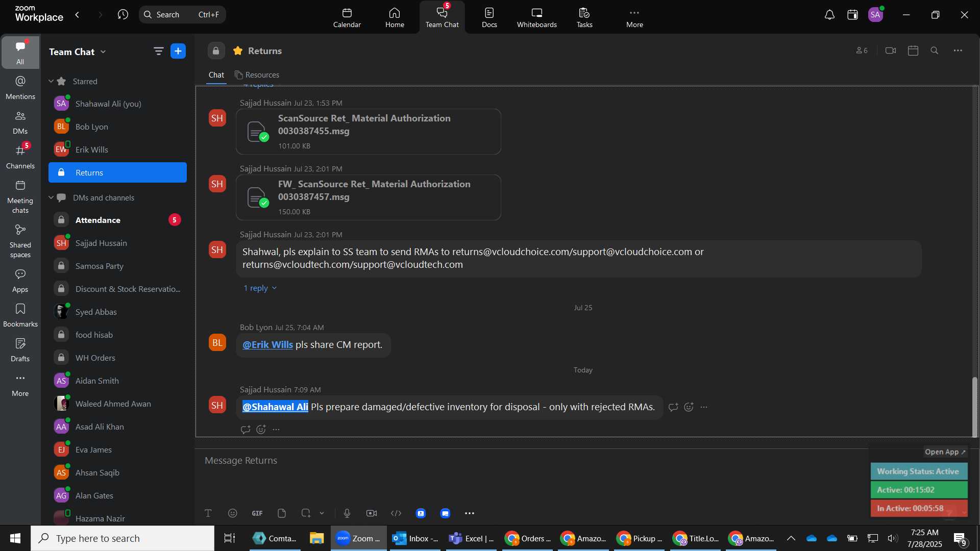Switch to the Home tab

395,18
